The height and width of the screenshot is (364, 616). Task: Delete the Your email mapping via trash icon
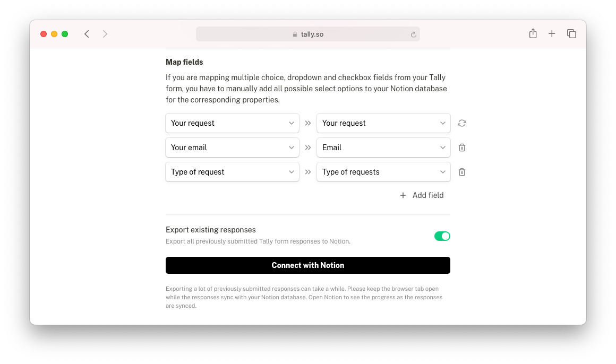[x=461, y=148]
